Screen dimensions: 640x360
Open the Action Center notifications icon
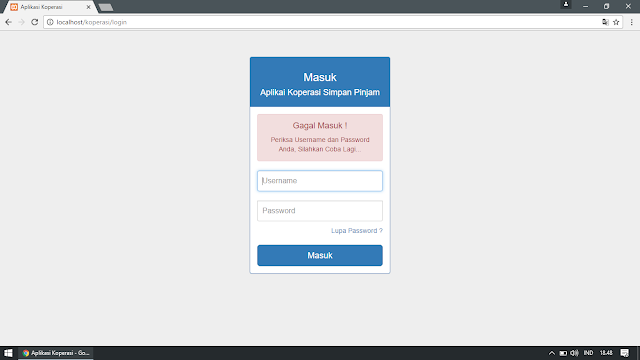624,353
